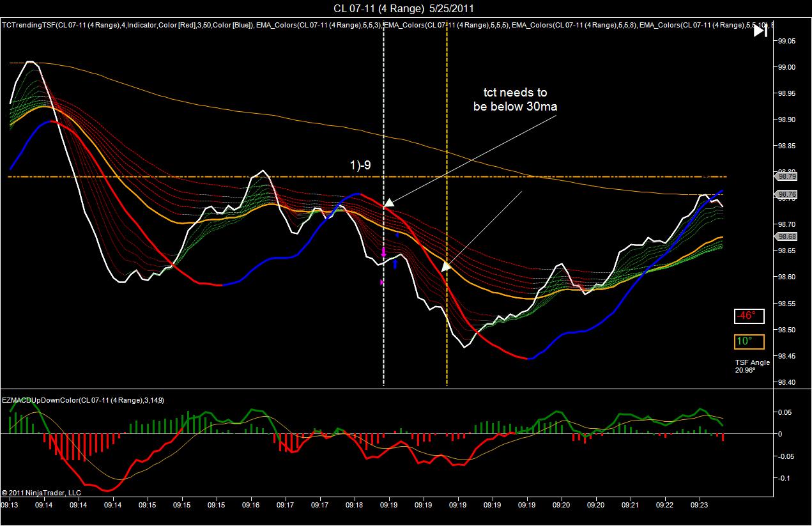Click the "1)-9" chart text label
The width and height of the screenshot is (812, 526).
point(360,165)
